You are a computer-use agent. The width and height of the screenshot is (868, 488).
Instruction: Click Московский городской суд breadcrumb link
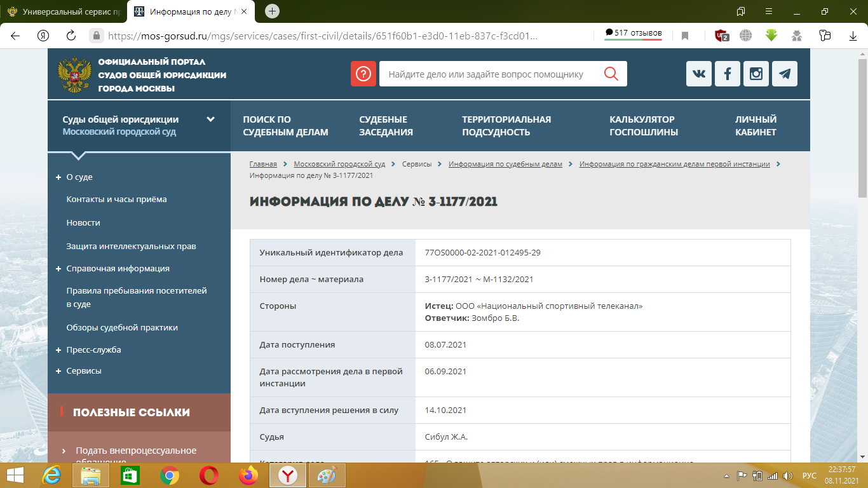coord(339,164)
